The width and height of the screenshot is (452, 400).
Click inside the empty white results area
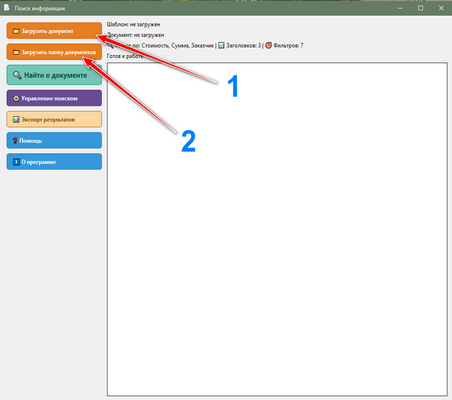coord(277,229)
